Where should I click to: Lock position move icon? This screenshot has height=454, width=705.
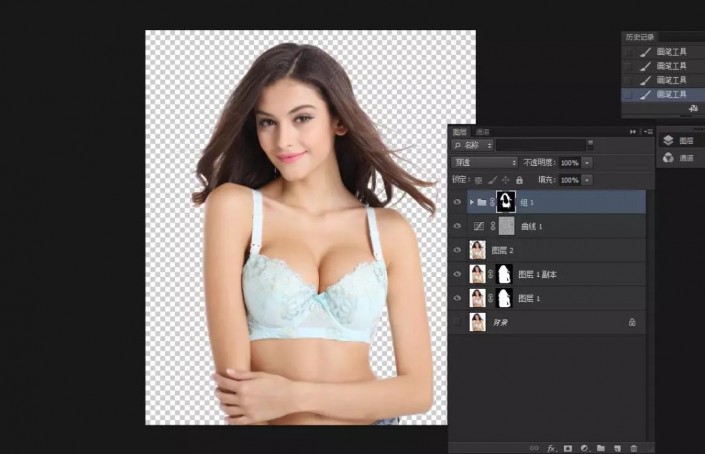point(505,180)
